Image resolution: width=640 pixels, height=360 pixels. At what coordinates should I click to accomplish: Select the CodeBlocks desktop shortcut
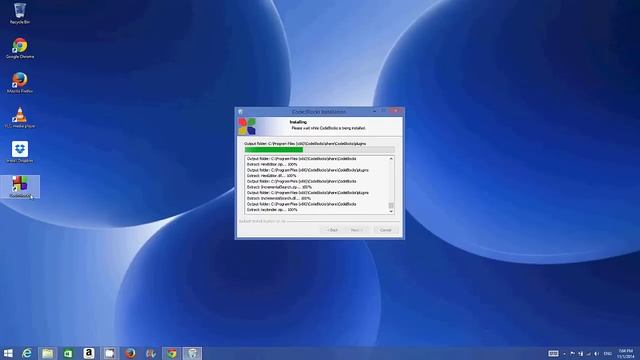(x=20, y=187)
